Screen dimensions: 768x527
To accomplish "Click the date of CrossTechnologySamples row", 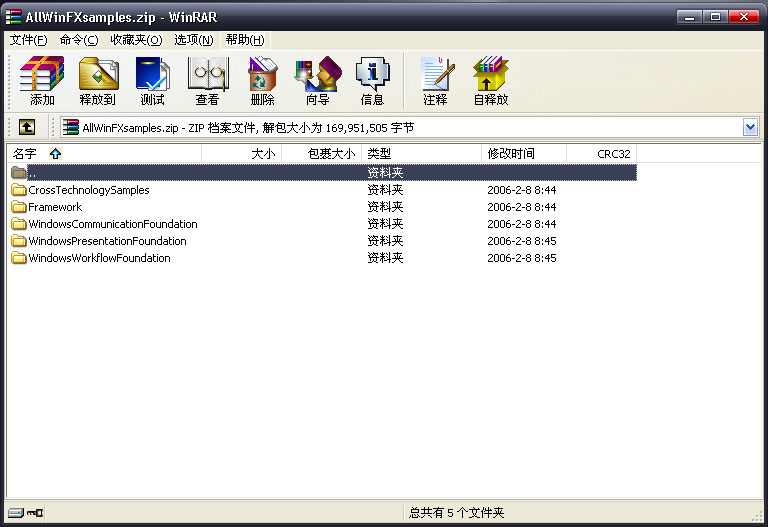I will click(x=522, y=190).
